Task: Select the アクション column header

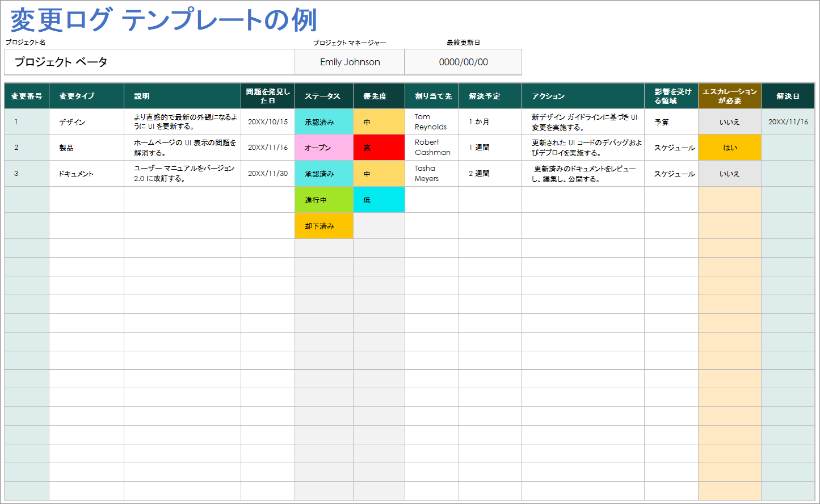Action: tap(583, 96)
